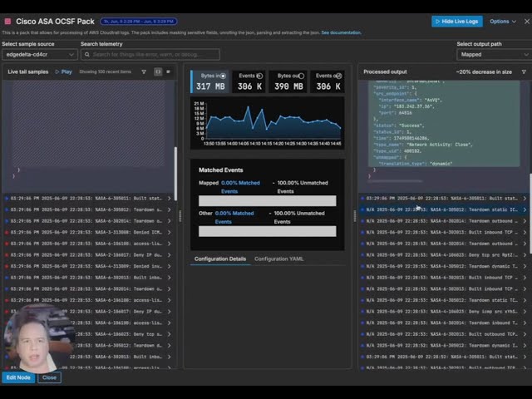Select output row 'Built outbound TCP' at 22:28:53

pos(443,334)
